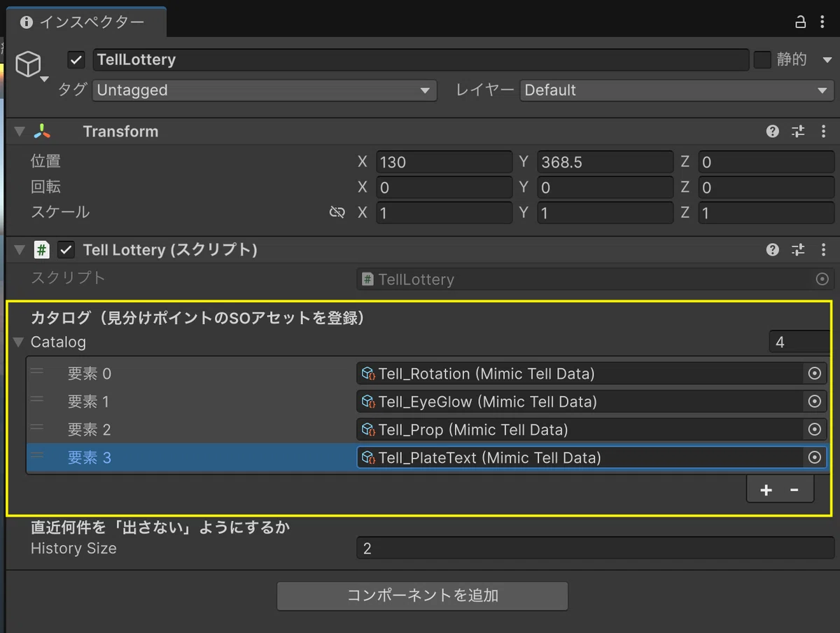Disable the Tell Lottery script component checkbox
840x633 pixels.
(66, 249)
